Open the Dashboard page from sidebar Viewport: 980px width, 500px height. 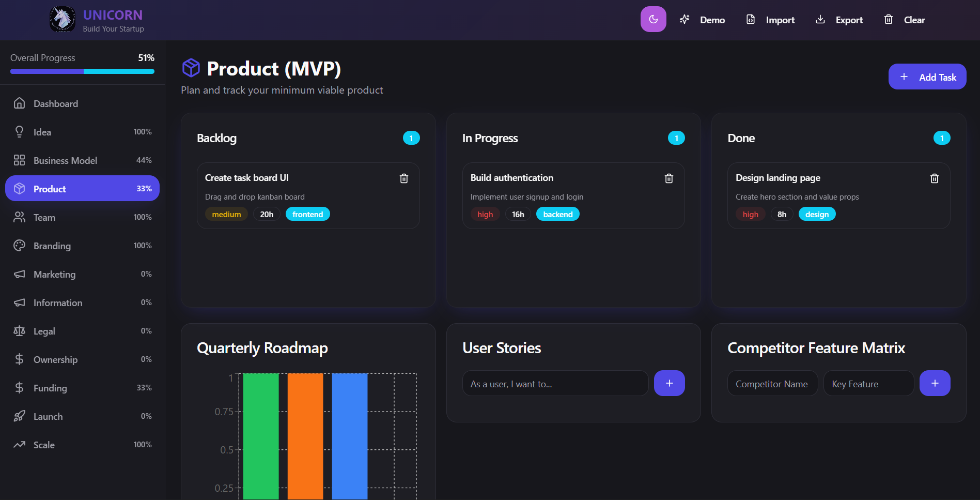click(56, 103)
